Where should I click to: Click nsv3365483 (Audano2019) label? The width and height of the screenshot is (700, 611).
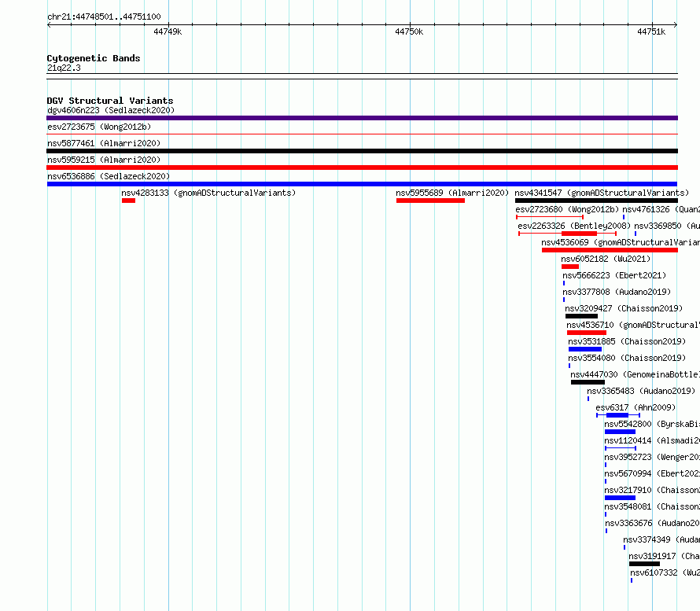coord(642,391)
